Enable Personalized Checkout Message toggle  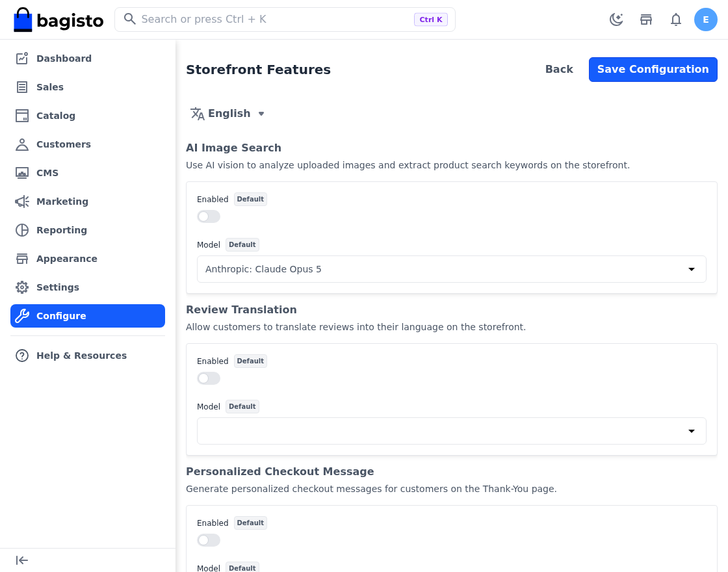point(209,540)
